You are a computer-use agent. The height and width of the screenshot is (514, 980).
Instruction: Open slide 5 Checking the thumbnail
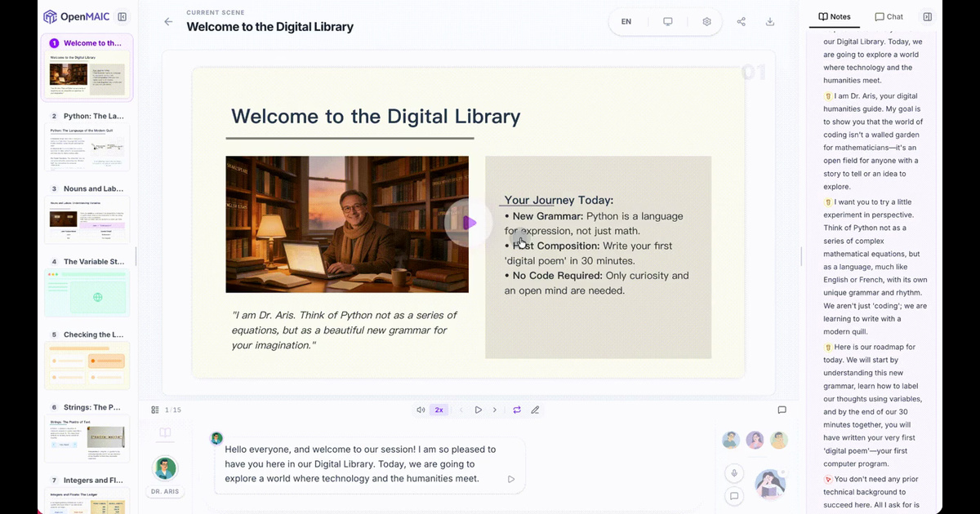pyautogui.click(x=87, y=360)
